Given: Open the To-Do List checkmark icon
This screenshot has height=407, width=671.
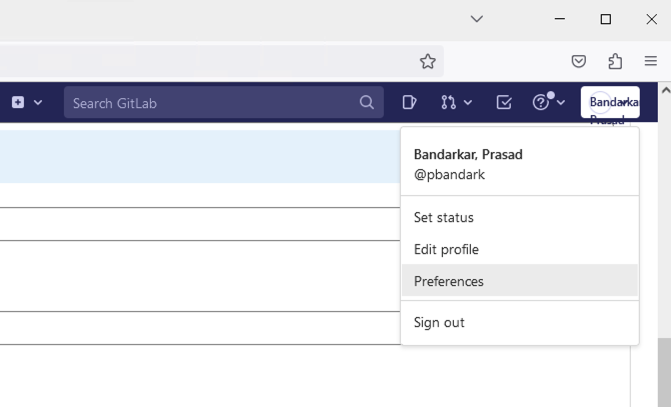Looking at the screenshot, I should (x=504, y=102).
